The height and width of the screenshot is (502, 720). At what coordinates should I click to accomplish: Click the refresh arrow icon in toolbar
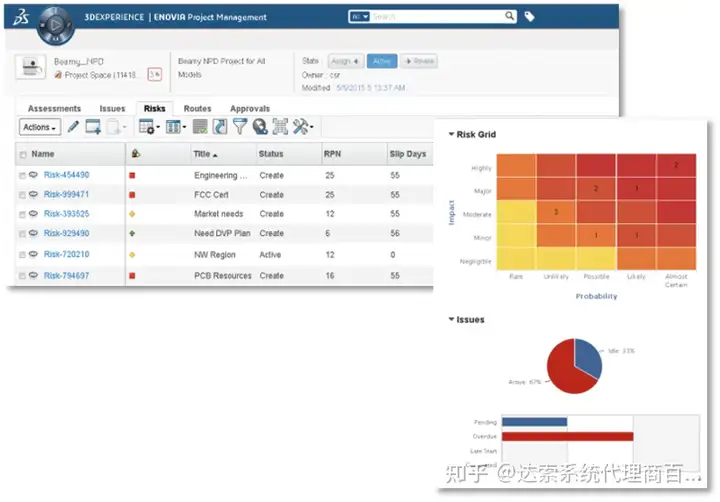coord(219,127)
